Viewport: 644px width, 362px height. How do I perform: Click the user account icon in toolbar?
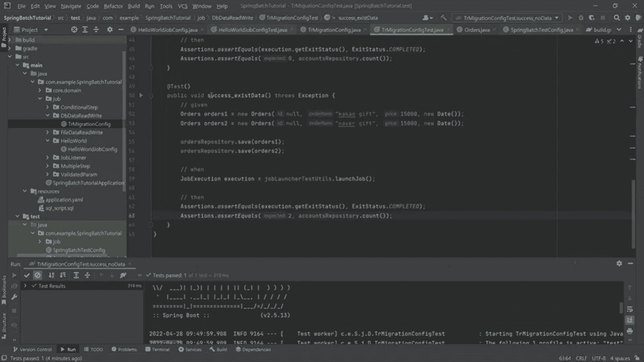click(427, 17)
